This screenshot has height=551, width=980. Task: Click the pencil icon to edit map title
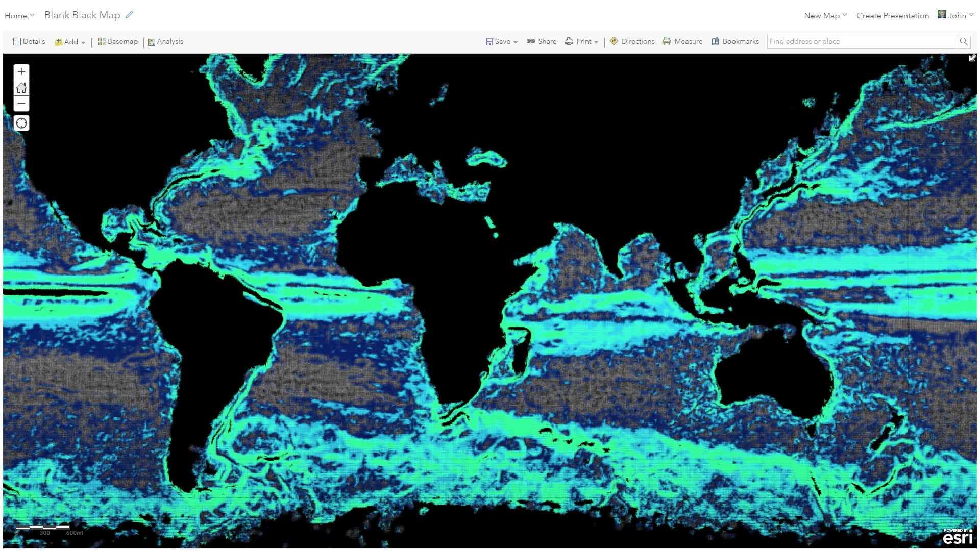pyautogui.click(x=129, y=15)
